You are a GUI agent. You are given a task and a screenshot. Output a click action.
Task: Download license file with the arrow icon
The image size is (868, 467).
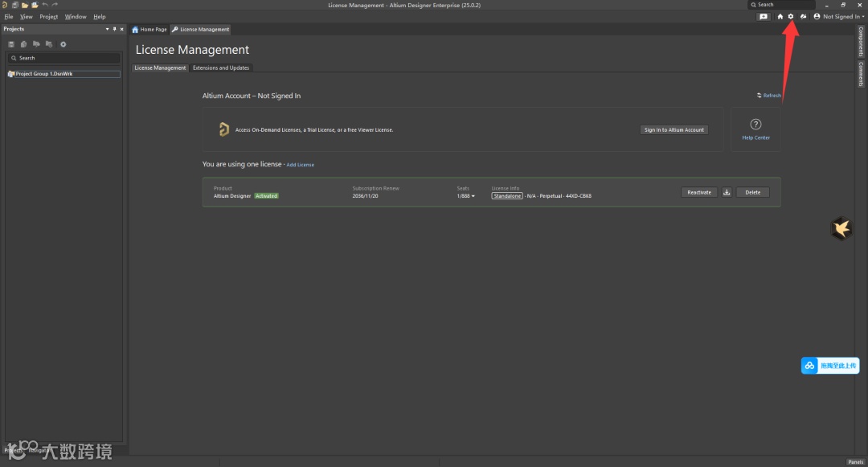tap(727, 193)
